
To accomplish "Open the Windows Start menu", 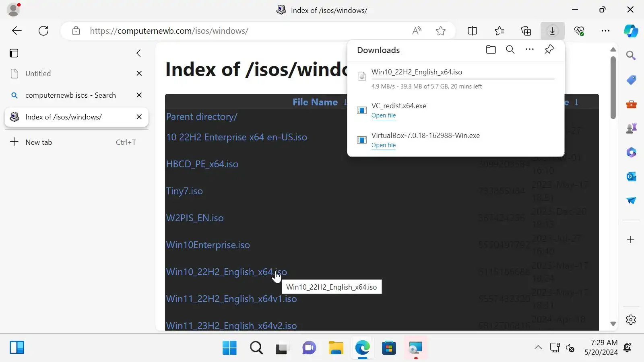I will [229, 348].
